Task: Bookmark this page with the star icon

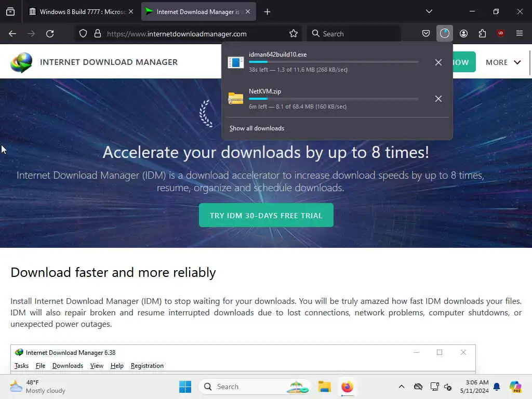Action: (x=294, y=34)
